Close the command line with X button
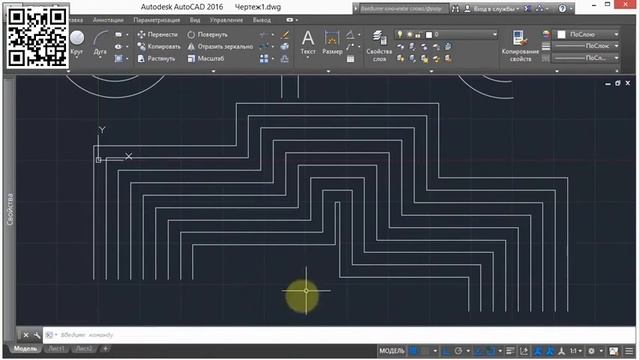640x360 pixels. (x=26, y=335)
